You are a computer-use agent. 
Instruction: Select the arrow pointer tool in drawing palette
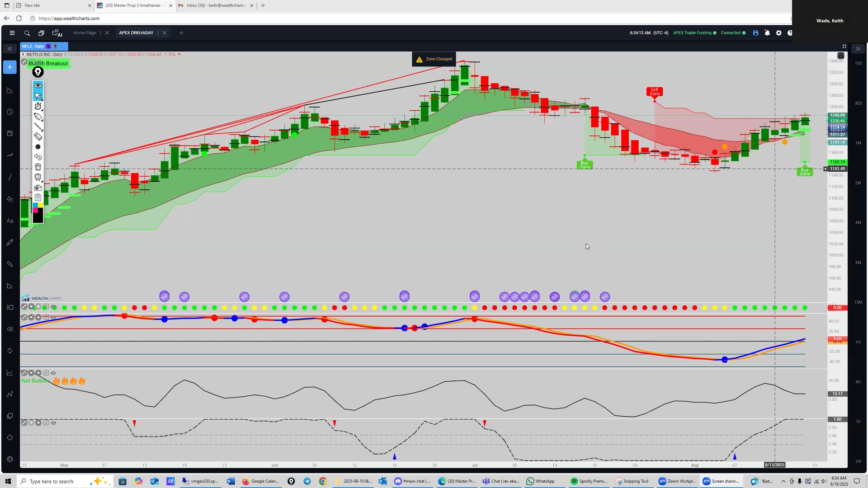(x=38, y=96)
